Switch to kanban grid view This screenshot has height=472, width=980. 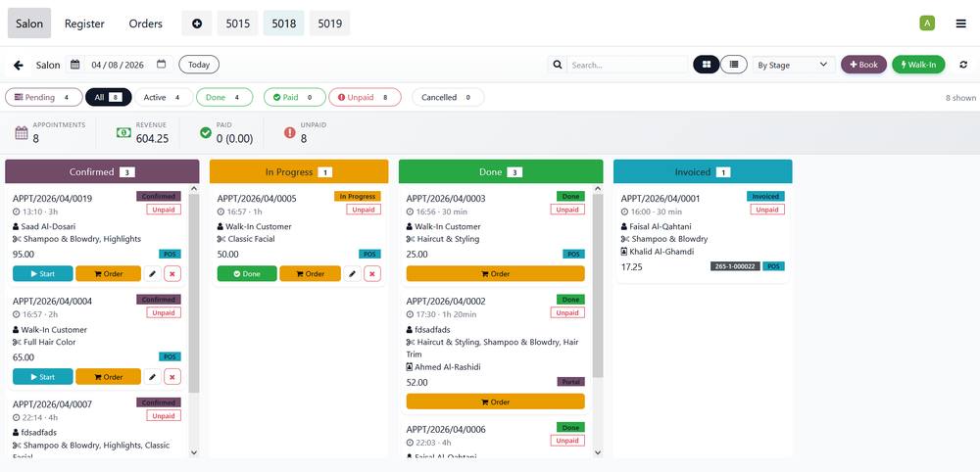[707, 65]
